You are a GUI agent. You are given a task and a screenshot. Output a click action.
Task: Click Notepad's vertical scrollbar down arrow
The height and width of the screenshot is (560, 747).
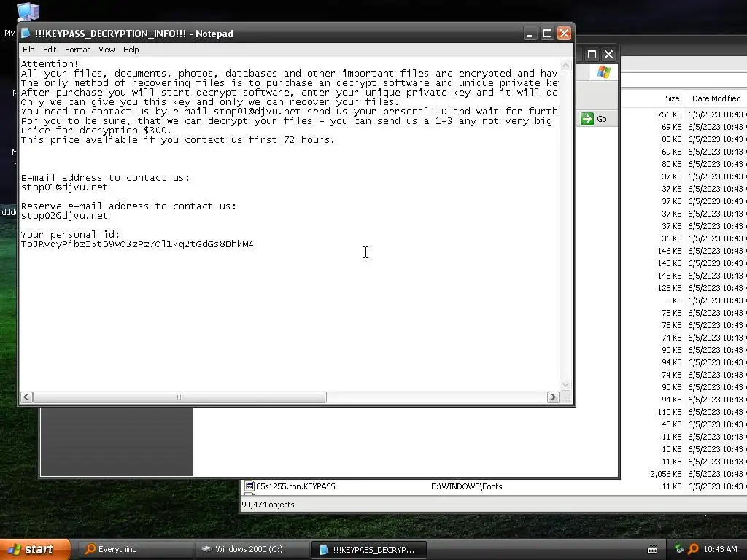click(x=565, y=384)
